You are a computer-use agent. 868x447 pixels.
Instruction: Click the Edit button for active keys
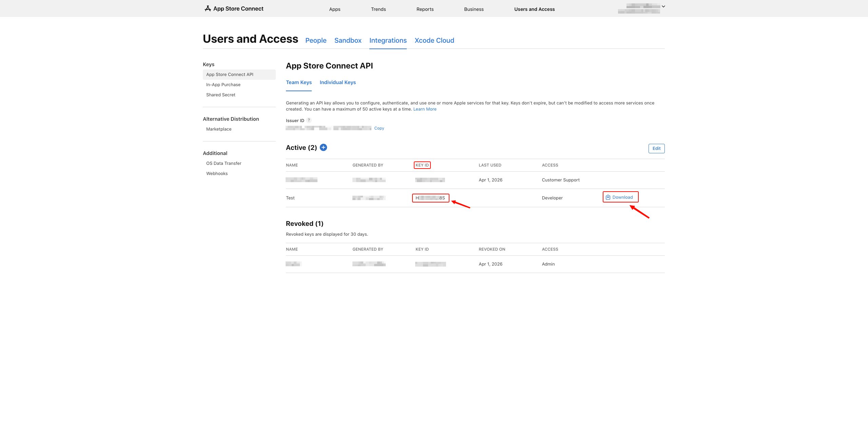(x=657, y=149)
